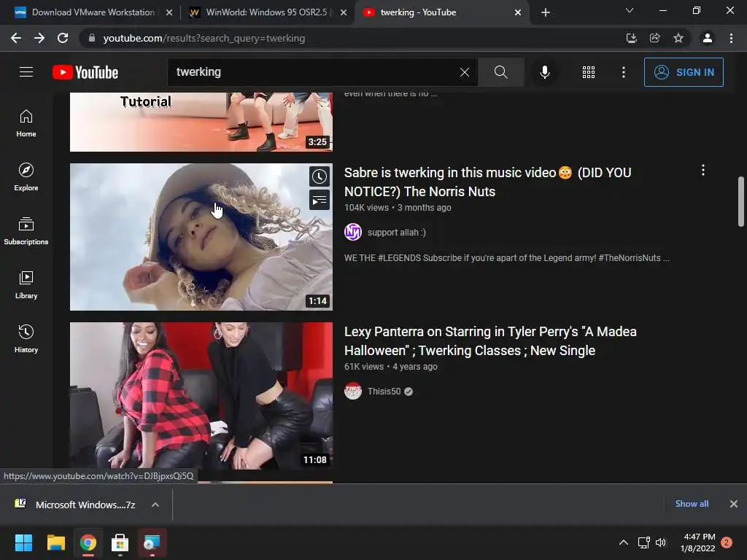This screenshot has width=747, height=560.
Task: Click the magnifier search button
Action: [500, 72]
